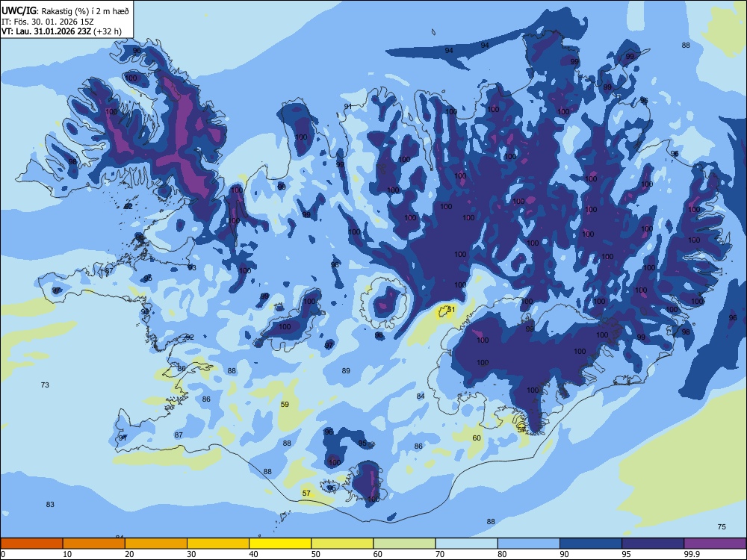Click the humidity value 51 on the yellow patch
The image size is (747, 560).
(x=451, y=310)
